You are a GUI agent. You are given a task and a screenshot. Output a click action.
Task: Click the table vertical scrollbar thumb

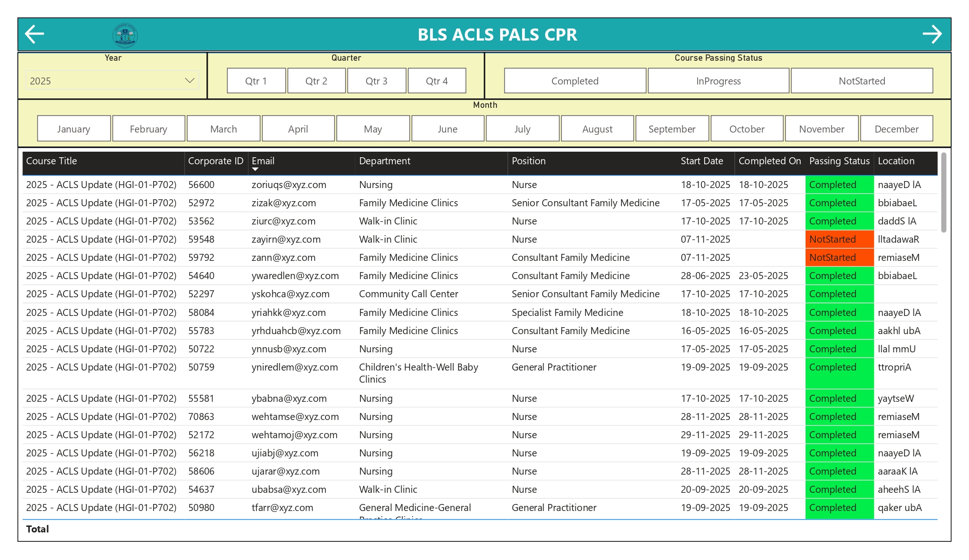coord(943,192)
